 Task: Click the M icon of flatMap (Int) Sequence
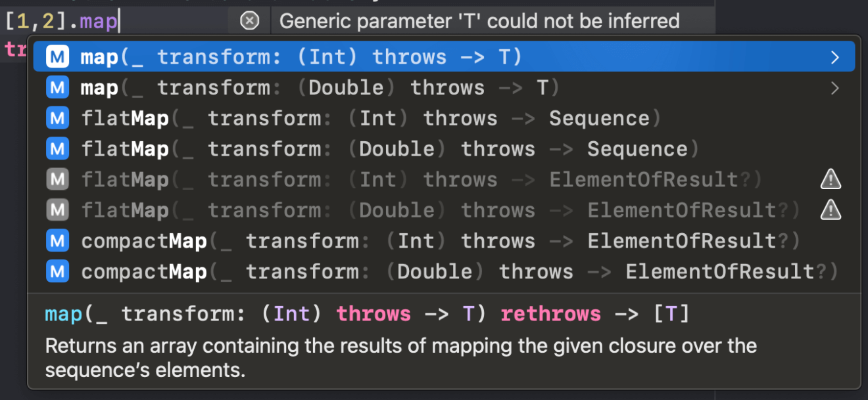(x=58, y=118)
